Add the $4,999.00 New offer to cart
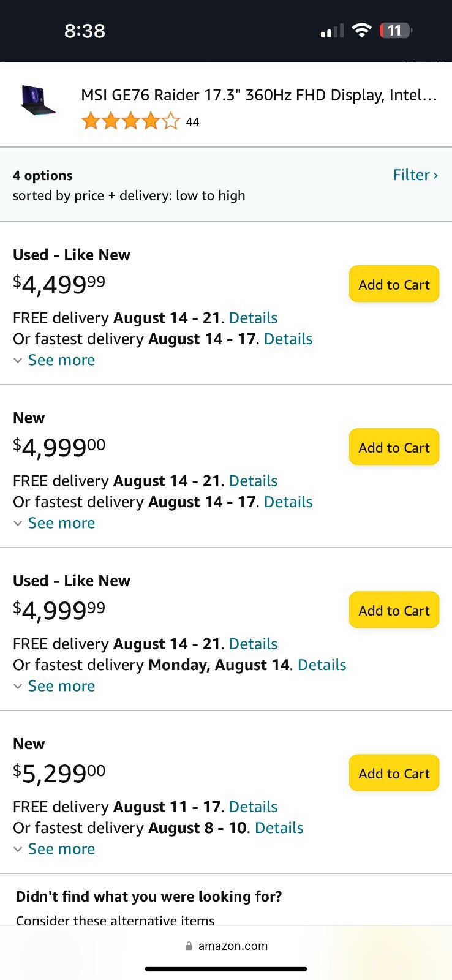The image size is (452, 980). click(x=394, y=447)
